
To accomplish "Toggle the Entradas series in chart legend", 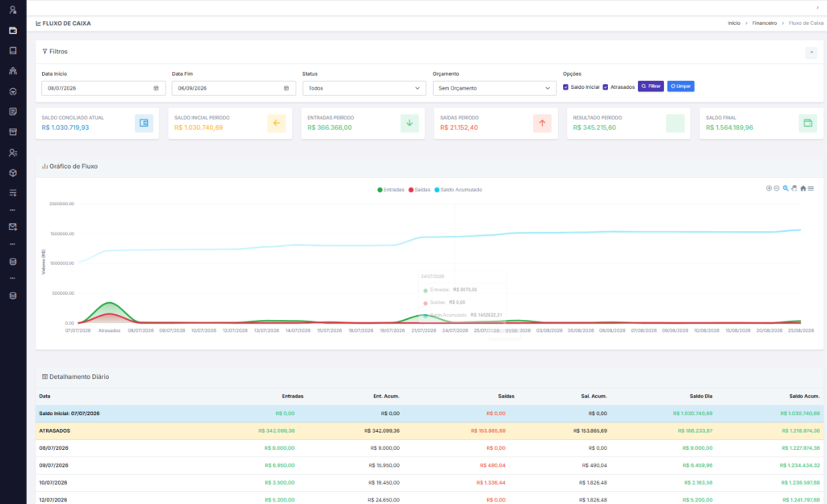I will [x=391, y=190].
